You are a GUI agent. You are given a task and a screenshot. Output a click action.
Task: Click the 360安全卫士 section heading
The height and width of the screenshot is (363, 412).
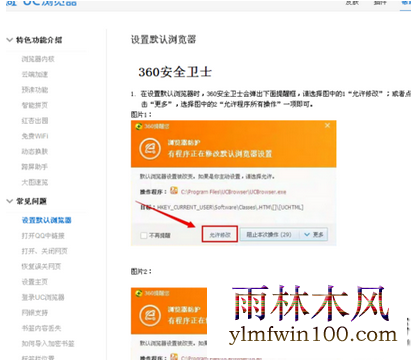click(175, 72)
